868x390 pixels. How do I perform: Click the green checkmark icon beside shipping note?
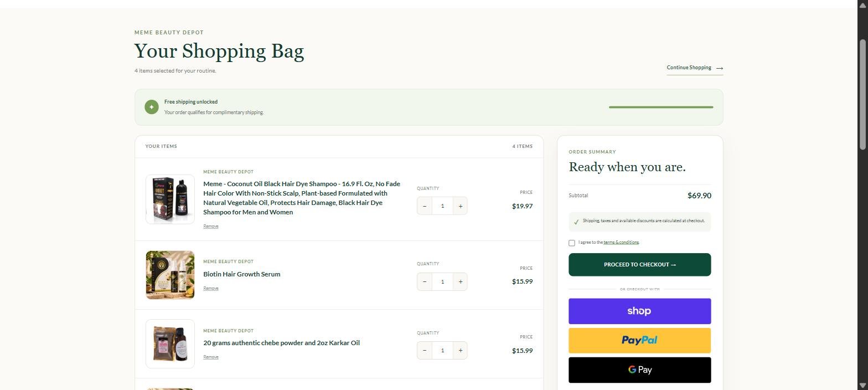(576, 222)
